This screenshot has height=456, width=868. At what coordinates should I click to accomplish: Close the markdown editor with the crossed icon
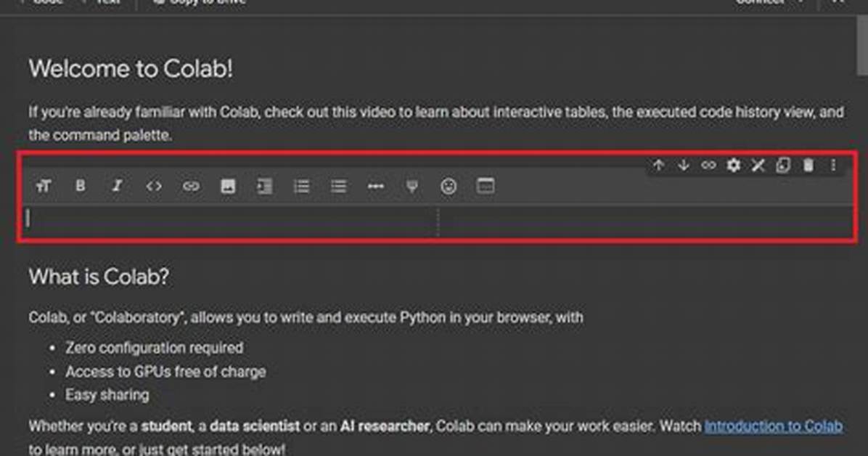pos(758,165)
